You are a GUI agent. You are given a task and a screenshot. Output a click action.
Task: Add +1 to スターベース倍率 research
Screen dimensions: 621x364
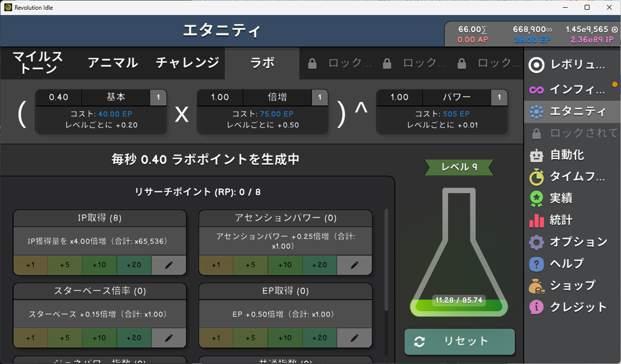(31, 338)
